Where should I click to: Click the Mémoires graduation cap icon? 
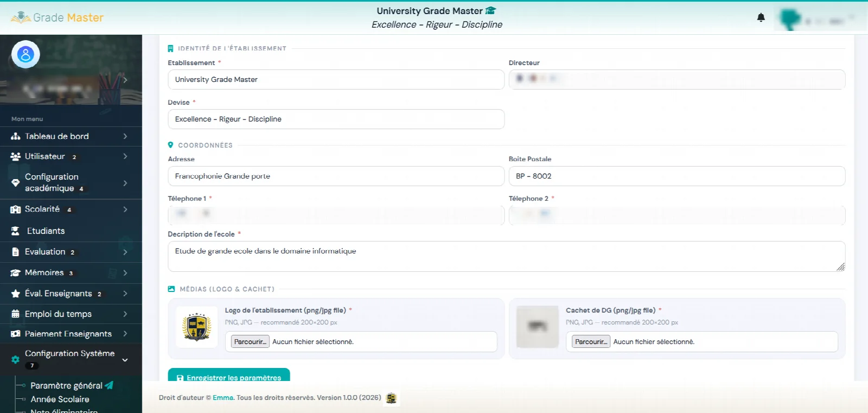16,273
